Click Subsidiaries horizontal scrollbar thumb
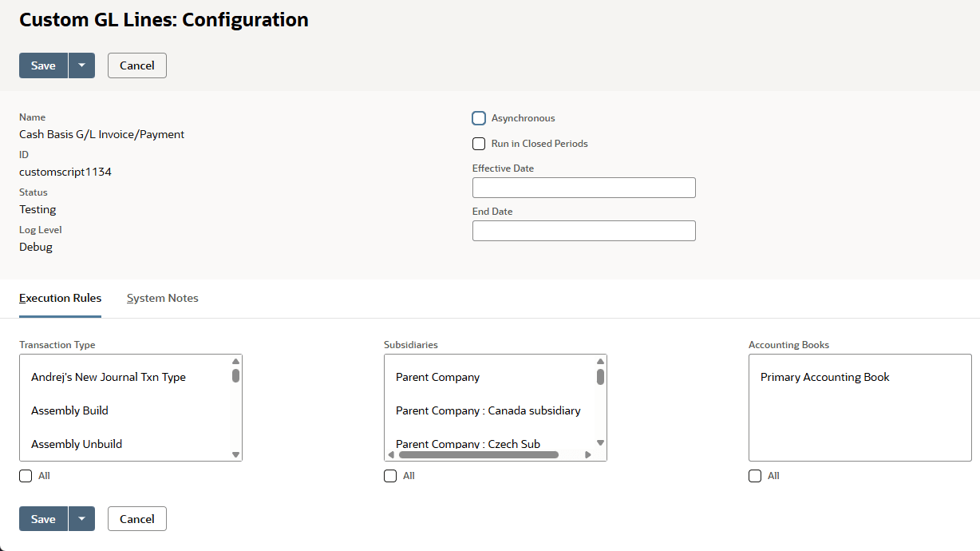Viewport: 980px width, 551px height. click(478, 455)
